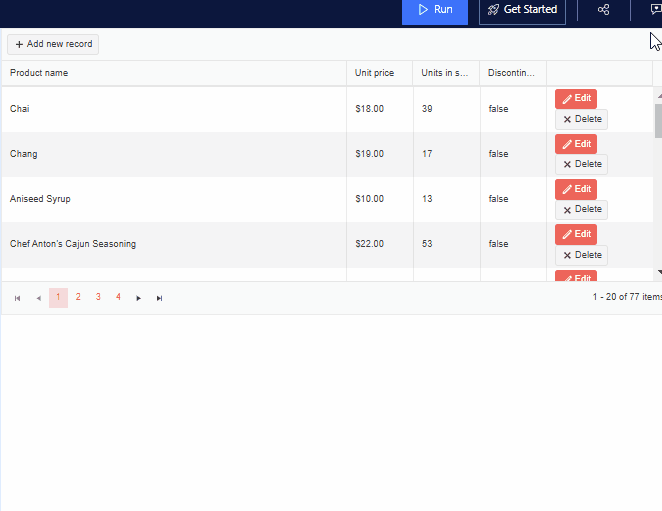Click the units in stock value 17
Viewport: 662px width, 511px height.
(427, 154)
